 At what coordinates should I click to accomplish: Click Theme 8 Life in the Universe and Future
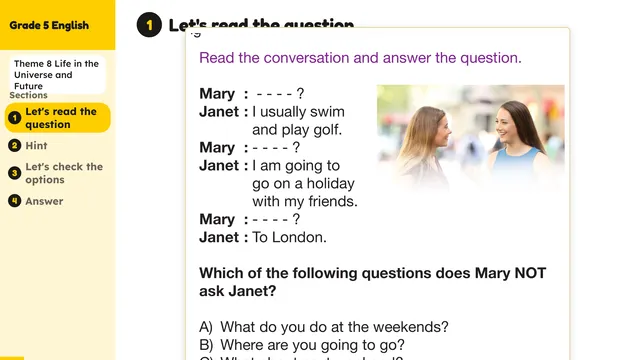58,75
